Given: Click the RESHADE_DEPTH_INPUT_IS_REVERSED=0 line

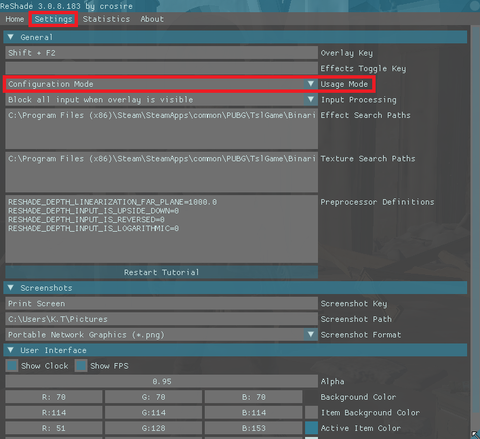Looking at the screenshot, I should [86, 220].
